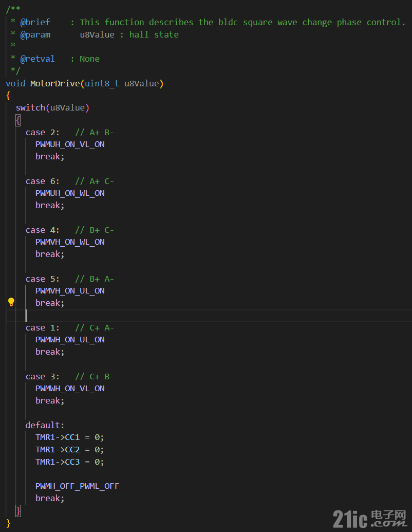Select the case 2: label
This screenshot has height=532, width=412.
point(43,132)
